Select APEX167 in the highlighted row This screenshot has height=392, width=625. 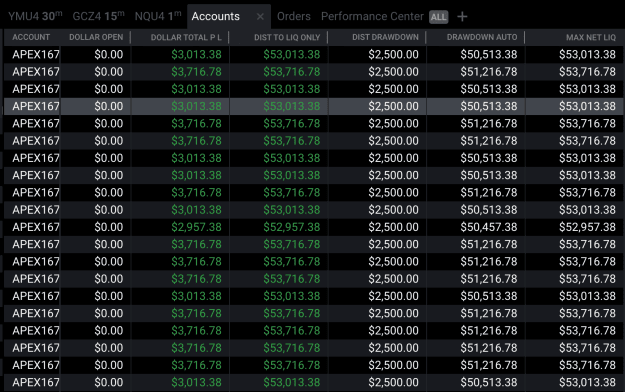36,106
